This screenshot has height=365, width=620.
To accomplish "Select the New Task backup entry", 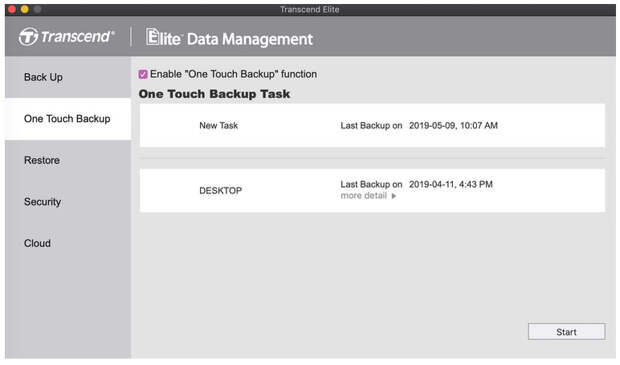I will tap(372, 126).
